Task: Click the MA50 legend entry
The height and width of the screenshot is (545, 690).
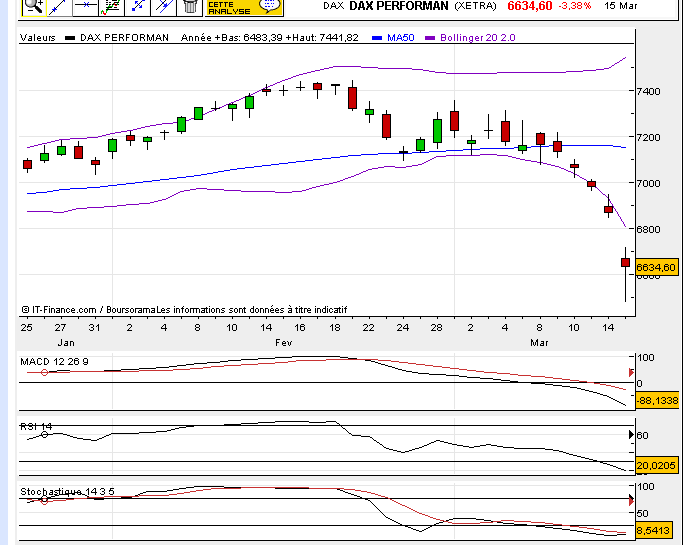Action: pos(393,38)
